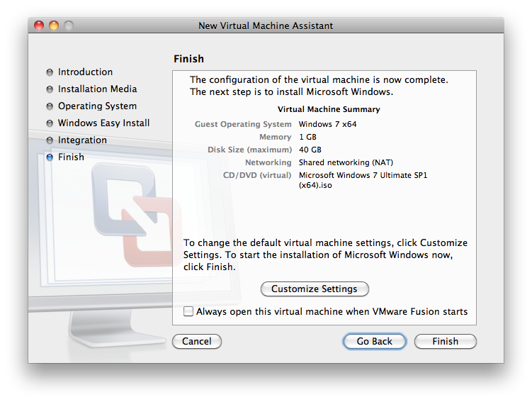The height and width of the screenshot is (402, 532).
Task: Click the gray bullet next to Installation Media
Action: 50,89
